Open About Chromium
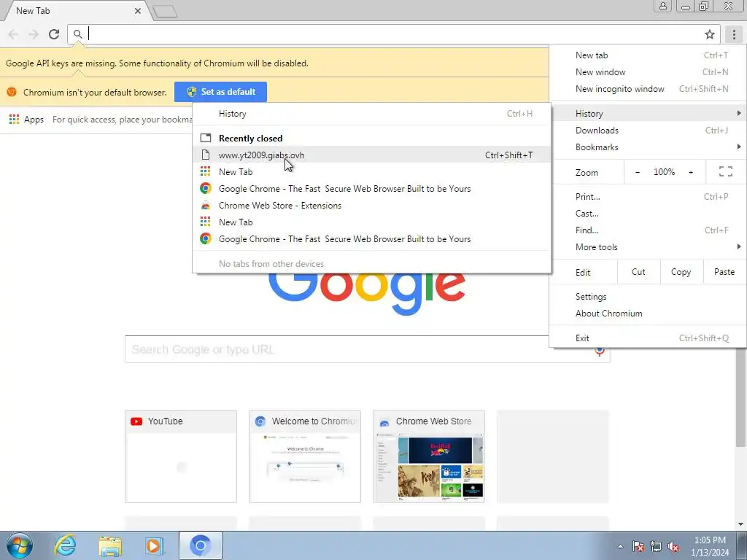This screenshot has width=747, height=560. 648,314
